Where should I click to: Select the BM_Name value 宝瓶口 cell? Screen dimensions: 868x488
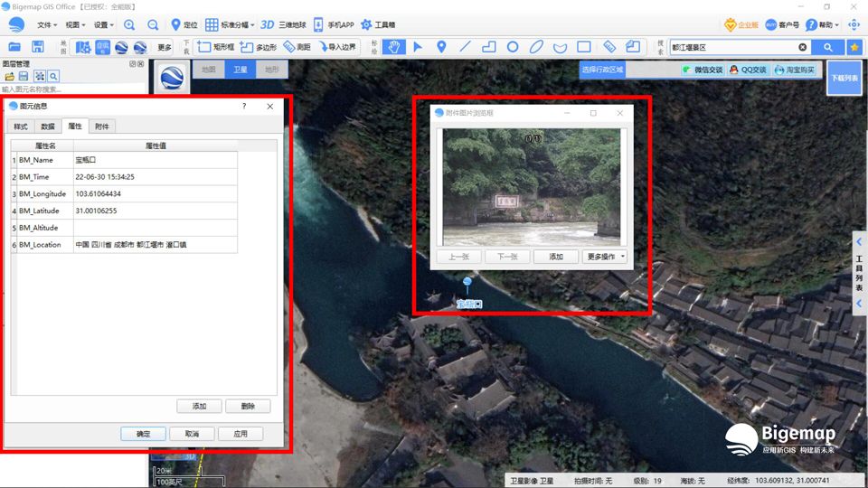point(155,160)
